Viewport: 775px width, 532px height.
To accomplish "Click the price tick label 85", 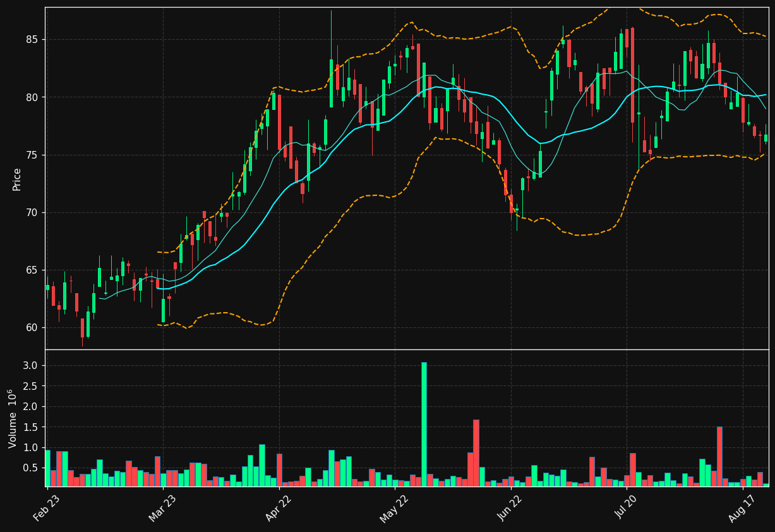I will 32,40.
